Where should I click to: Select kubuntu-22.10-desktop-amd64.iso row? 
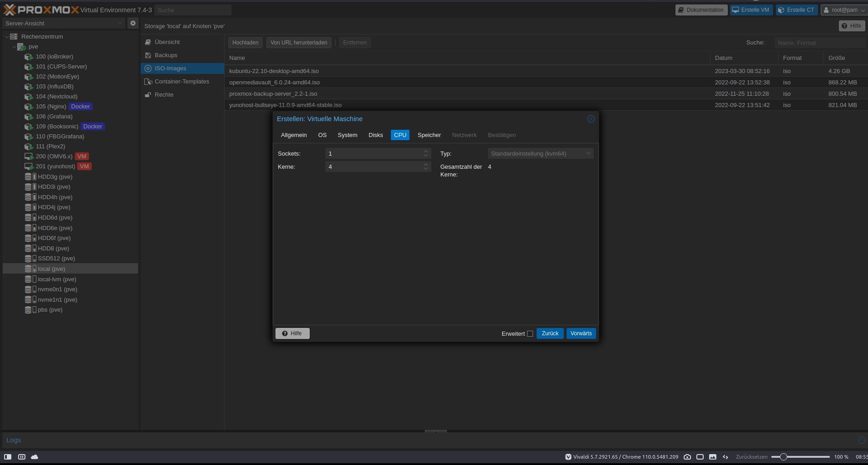546,71
